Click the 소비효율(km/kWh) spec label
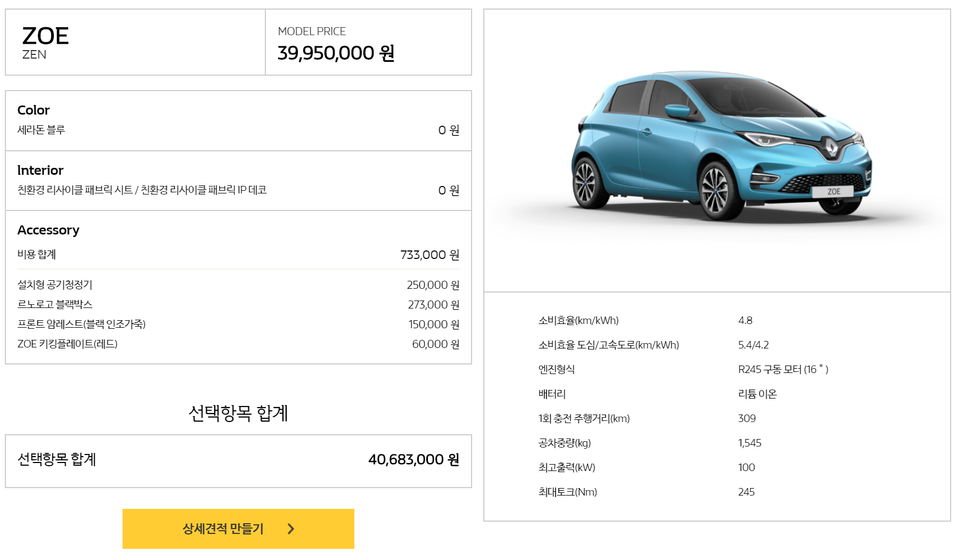This screenshot has width=957, height=560. pos(578,320)
